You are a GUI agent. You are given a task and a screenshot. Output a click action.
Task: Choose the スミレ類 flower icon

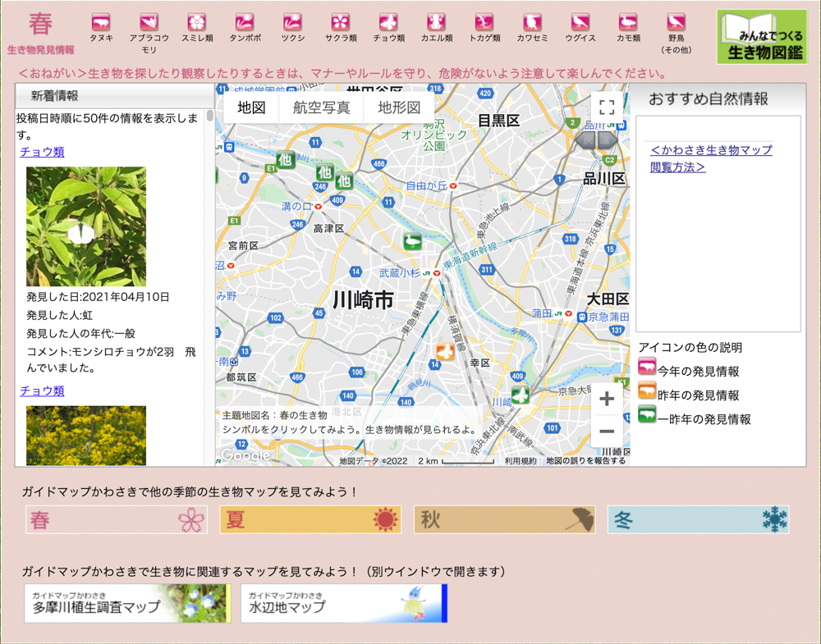coord(197,22)
